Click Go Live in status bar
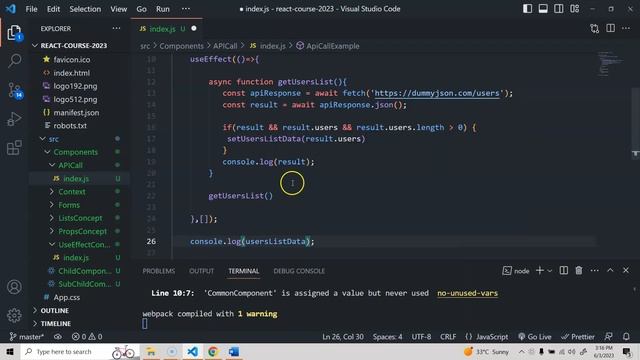Image resolution: width=640 pixels, height=360 pixels. pos(535,337)
